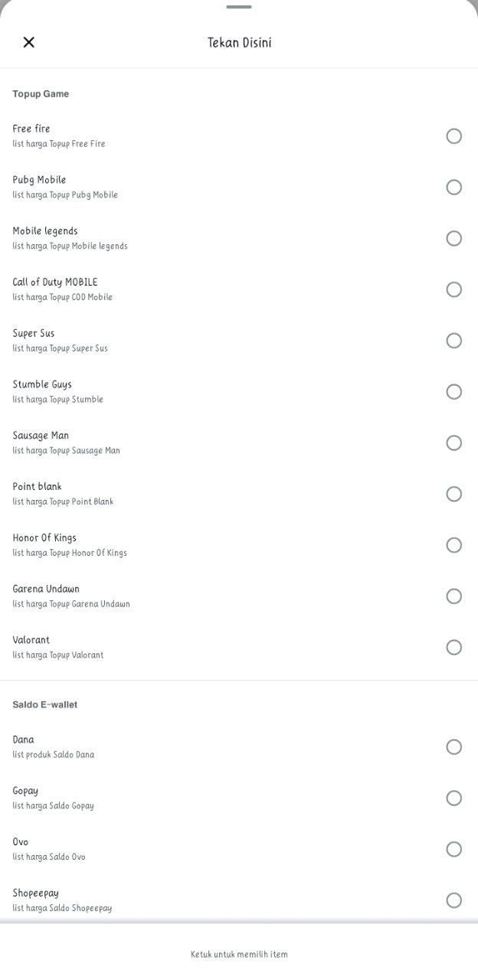Choose Gopay saldo option
The height and width of the screenshot is (980, 478).
[x=453, y=798]
